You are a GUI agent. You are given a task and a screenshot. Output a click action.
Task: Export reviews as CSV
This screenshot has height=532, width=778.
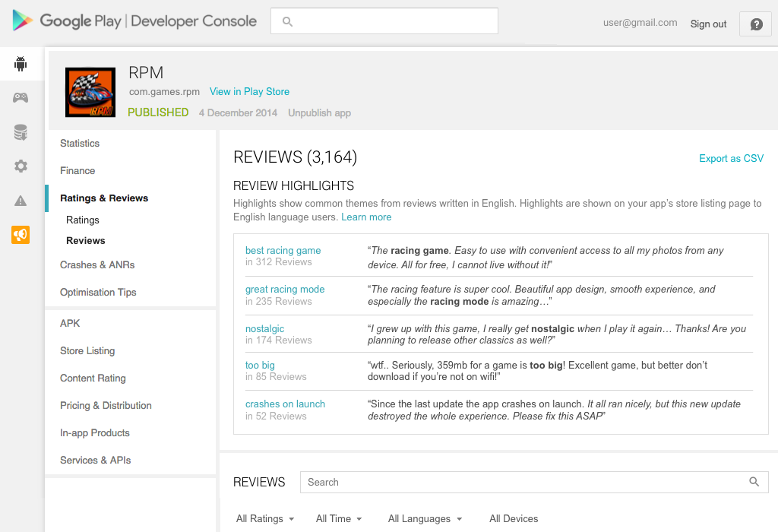[x=731, y=158]
